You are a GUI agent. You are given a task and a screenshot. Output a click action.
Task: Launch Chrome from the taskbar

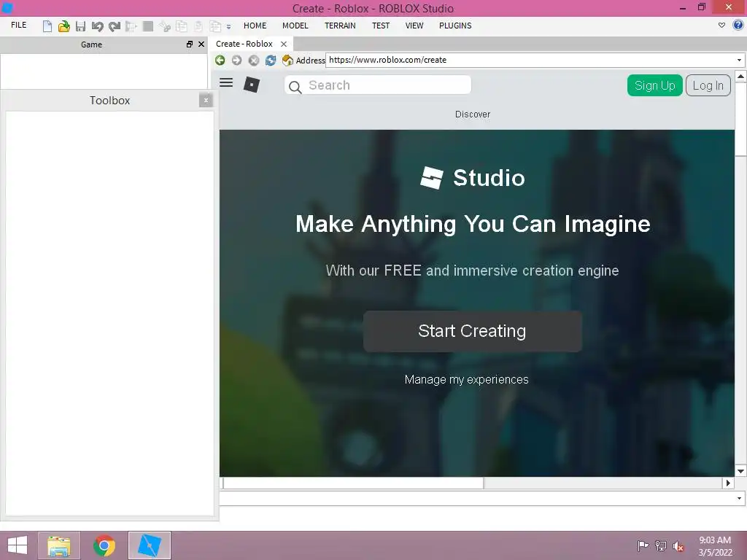(104, 545)
